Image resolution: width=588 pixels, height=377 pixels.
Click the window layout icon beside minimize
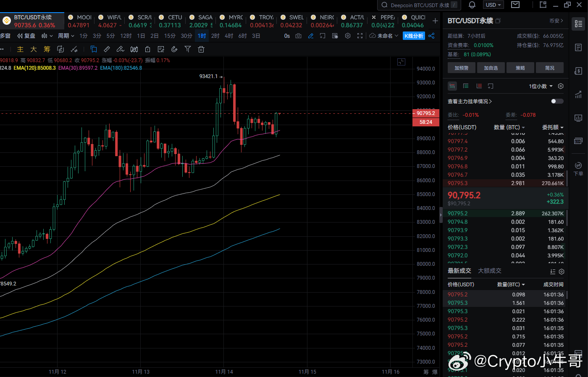(x=543, y=5)
